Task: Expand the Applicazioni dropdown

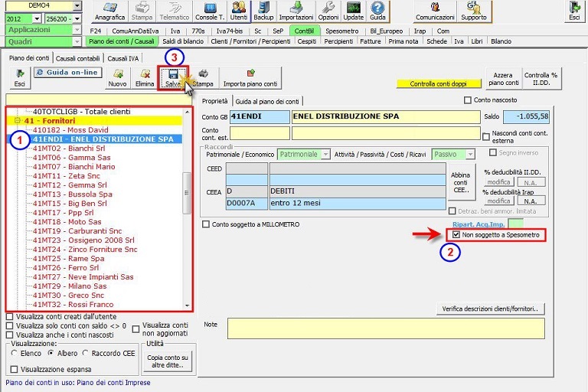Action: click(77, 30)
